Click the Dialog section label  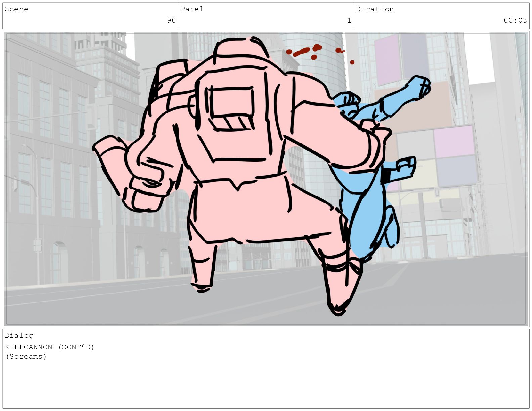click(19, 335)
